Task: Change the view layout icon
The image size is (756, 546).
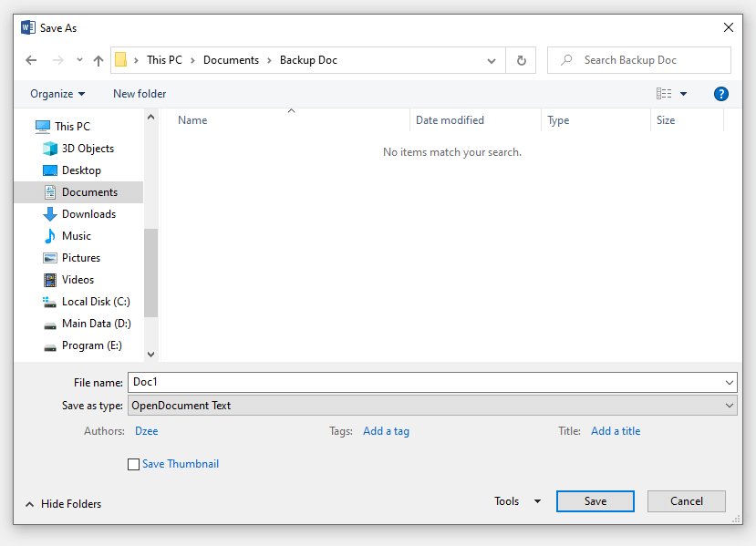Action: coord(664,94)
